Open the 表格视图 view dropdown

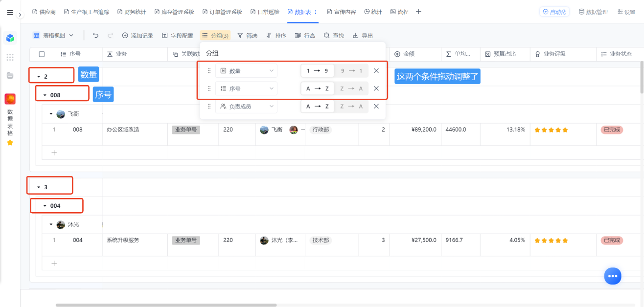coord(53,35)
